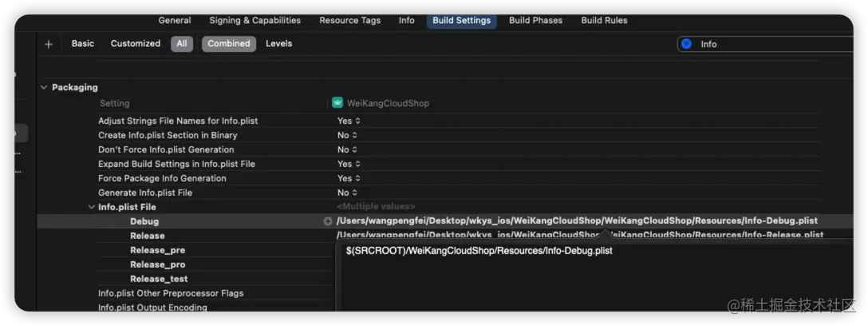Show Basic build settings
This screenshot has width=868, height=326.
tap(83, 44)
